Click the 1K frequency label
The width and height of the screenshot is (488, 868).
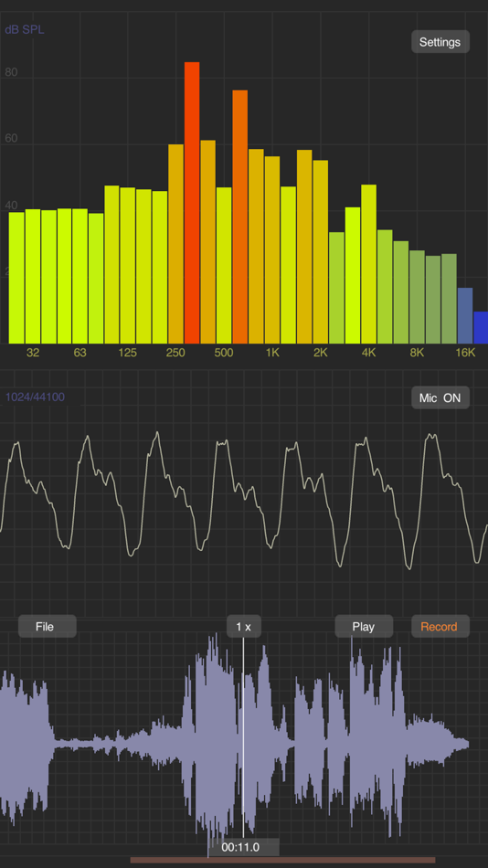coord(272,353)
